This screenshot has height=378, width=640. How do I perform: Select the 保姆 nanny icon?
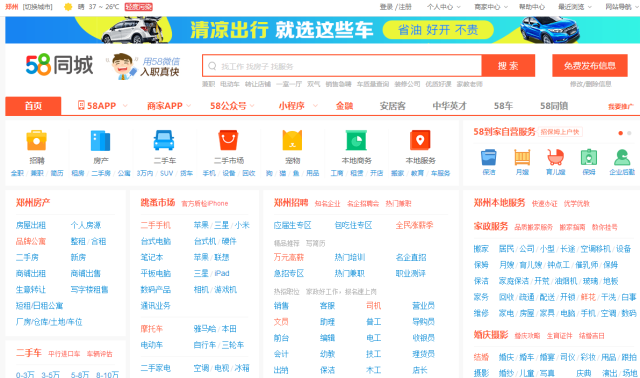[x=589, y=157]
